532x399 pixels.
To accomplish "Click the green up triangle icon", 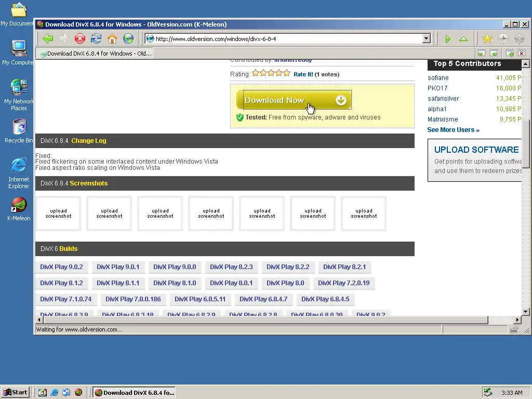I will tap(463, 39).
